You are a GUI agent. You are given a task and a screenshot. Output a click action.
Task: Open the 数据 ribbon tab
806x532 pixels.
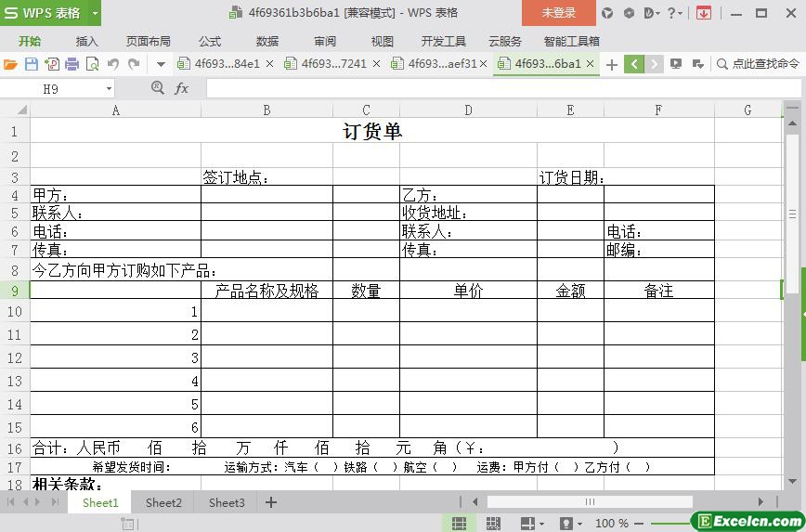point(267,41)
